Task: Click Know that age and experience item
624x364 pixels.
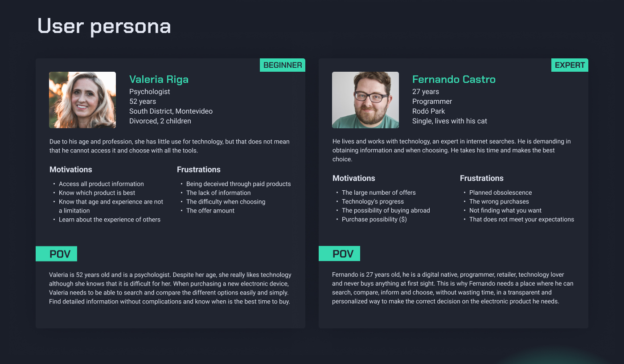Action: pos(111,206)
